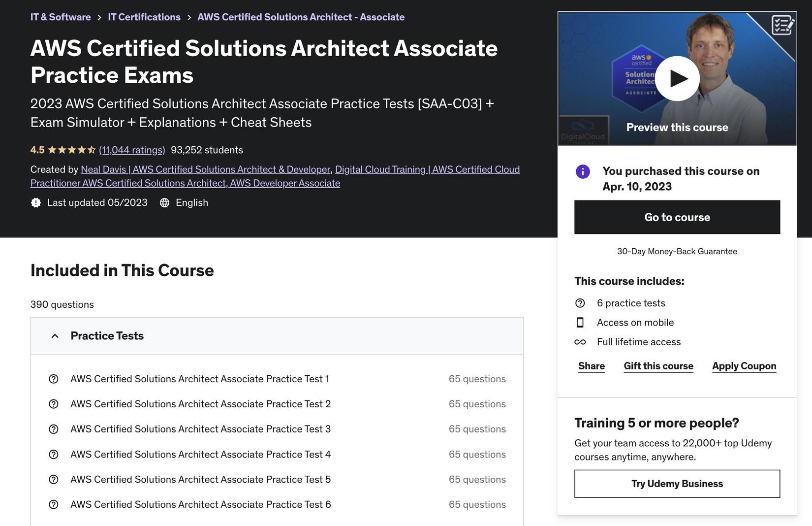This screenshot has width=812, height=526.
Task: Click question icon beside Practice Test 1
Action: (x=54, y=379)
